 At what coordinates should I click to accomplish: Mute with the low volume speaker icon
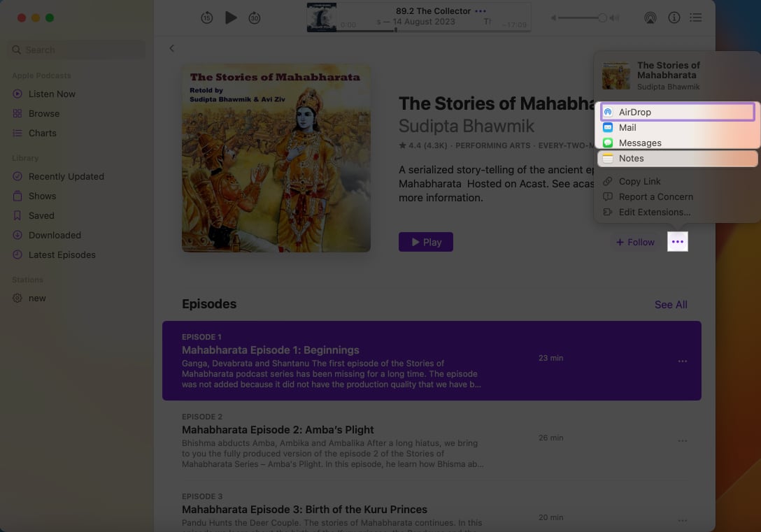point(553,18)
